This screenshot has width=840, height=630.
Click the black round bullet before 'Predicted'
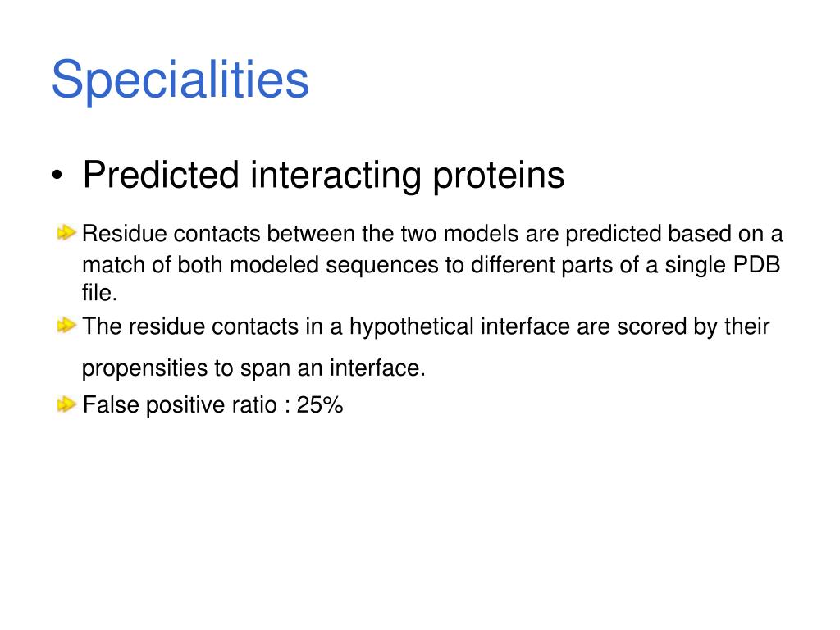point(57,176)
